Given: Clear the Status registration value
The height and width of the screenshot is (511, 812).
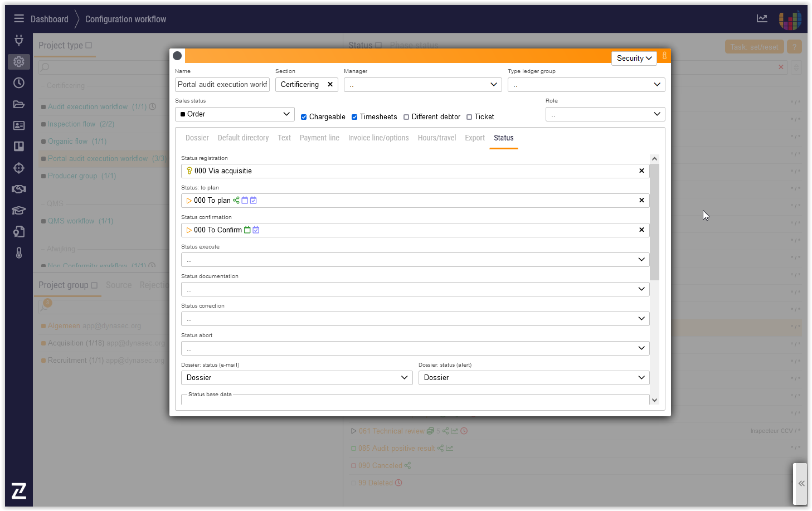Looking at the screenshot, I should pyautogui.click(x=641, y=171).
